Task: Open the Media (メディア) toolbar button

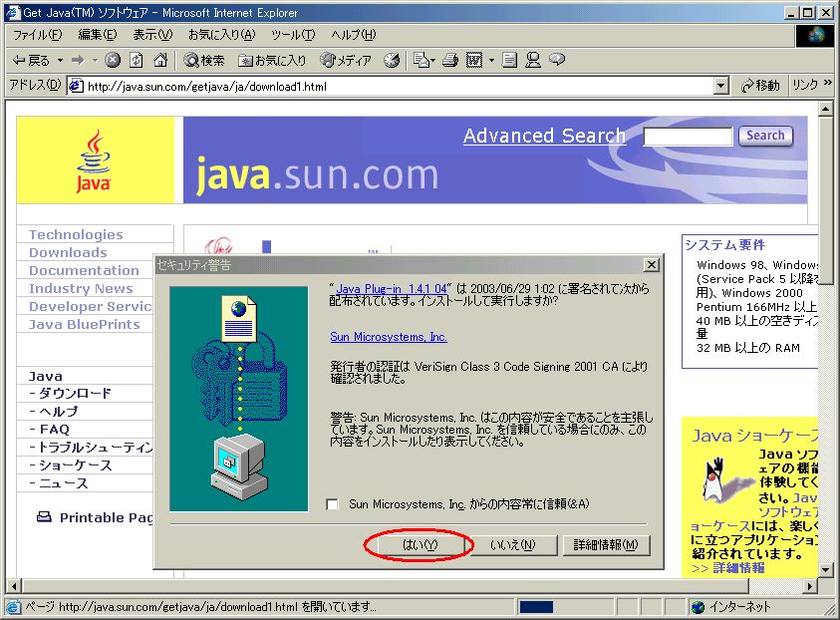Action: [x=346, y=60]
